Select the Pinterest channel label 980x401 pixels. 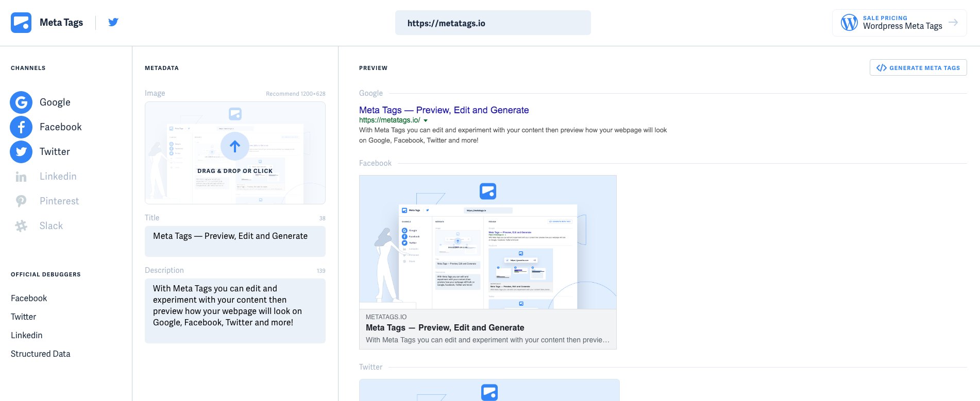59,201
